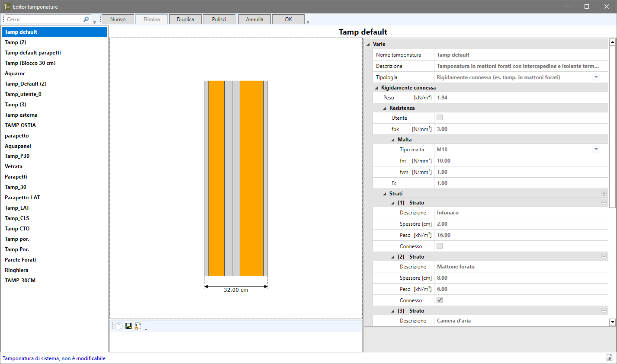
Task: Click the Pulisci button
Action: click(x=219, y=19)
